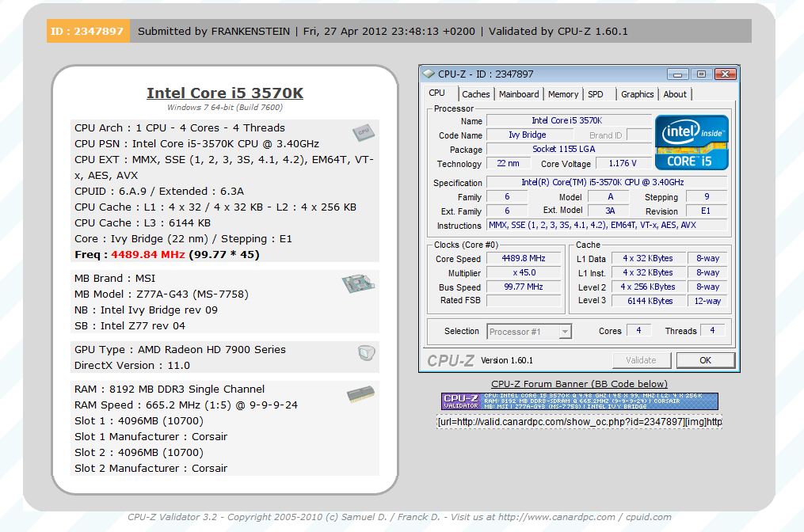Open the Mainboard tab
Screen dimensions: 804x532
[519, 94]
